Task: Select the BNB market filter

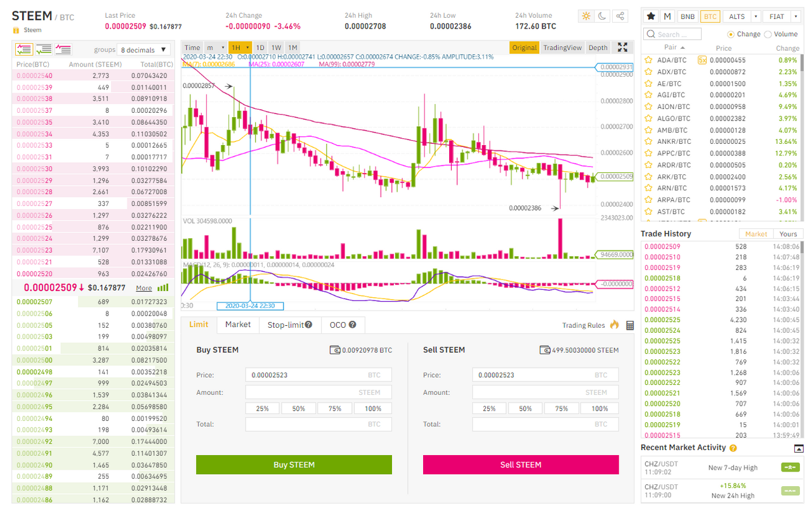Action: [x=687, y=16]
